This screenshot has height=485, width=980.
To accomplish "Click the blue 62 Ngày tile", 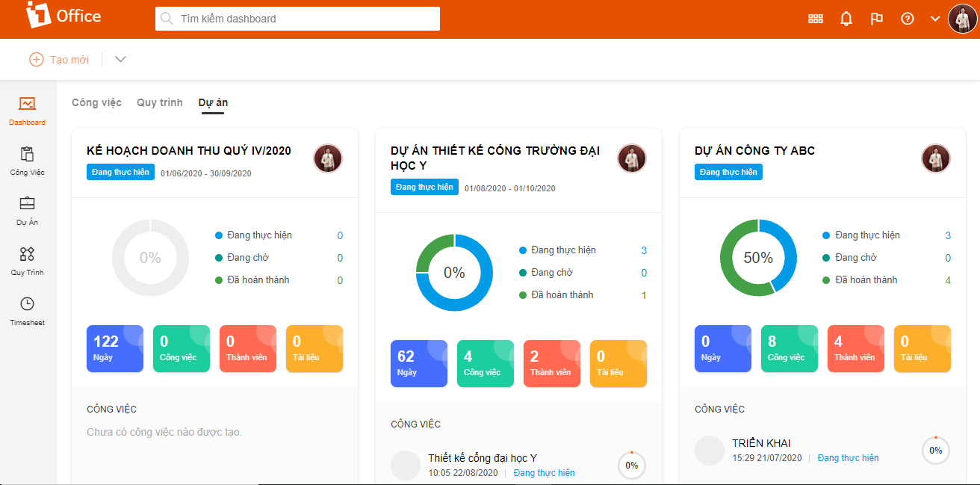I will pos(419,363).
